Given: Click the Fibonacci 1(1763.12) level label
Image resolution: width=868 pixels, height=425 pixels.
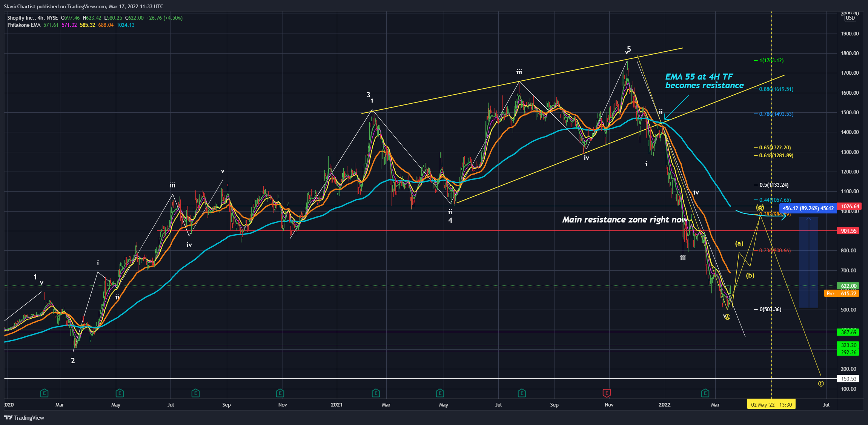Looking at the screenshot, I should (x=771, y=60).
